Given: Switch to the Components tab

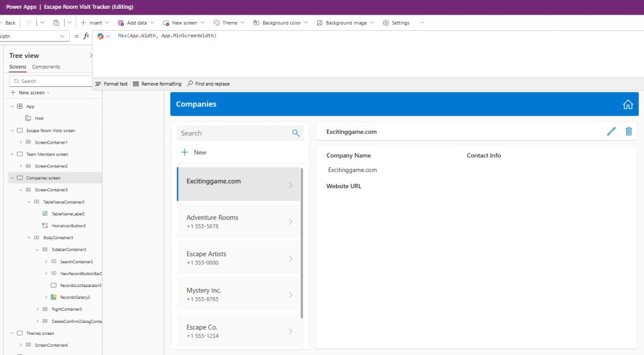Looking at the screenshot, I should pos(46,67).
